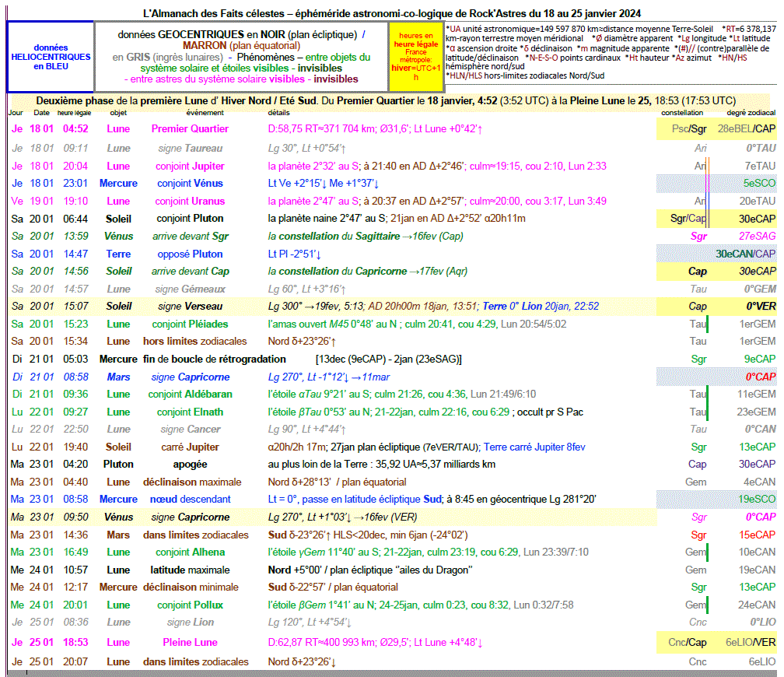Click the "Cnc/Cap" constellation cell

[688, 643]
